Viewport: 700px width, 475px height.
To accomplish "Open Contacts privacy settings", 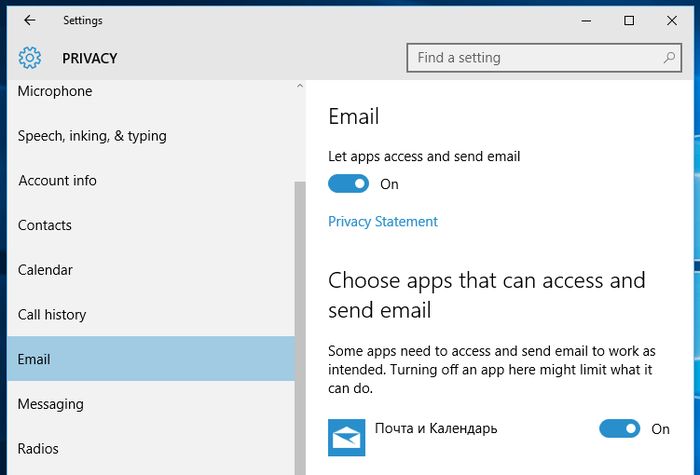I will (45, 226).
